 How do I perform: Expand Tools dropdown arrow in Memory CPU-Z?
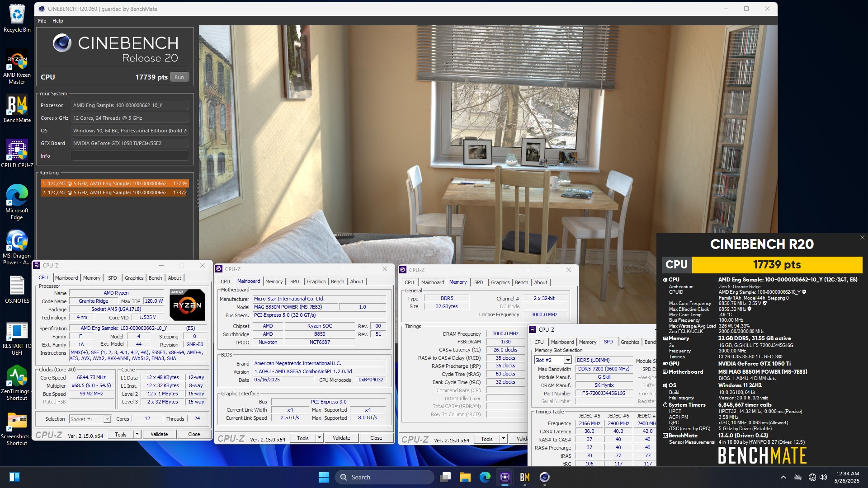[503, 439]
